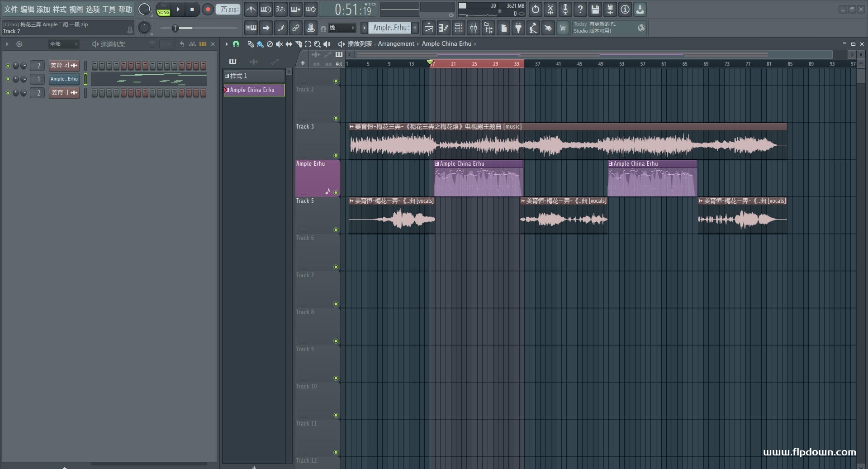Open the 全部 channel filter dropdown
The width and height of the screenshot is (868, 469).
(x=63, y=44)
